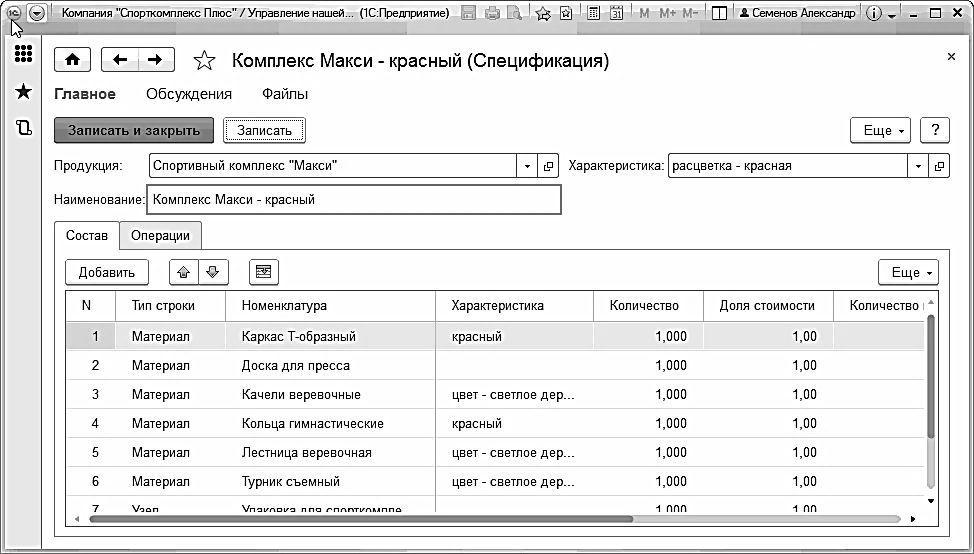Click the Наименование text field
Image resolution: width=974 pixels, height=554 pixels.
pos(354,199)
